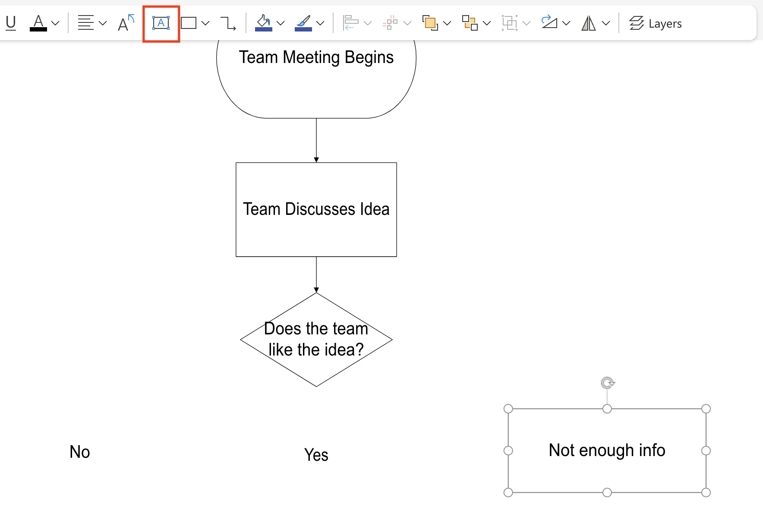This screenshot has width=763, height=532.
Task: Bring the selected shape forward
Action: [x=430, y=23]
